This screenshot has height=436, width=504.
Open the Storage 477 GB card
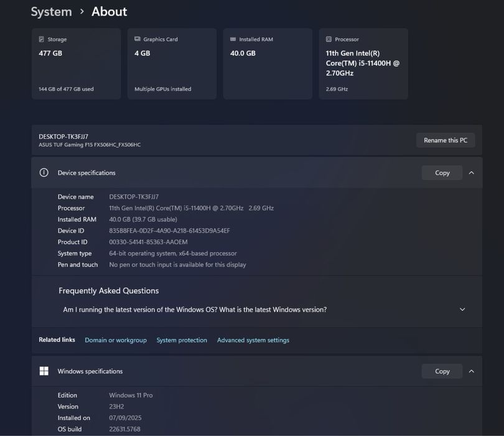pos(76,64)
